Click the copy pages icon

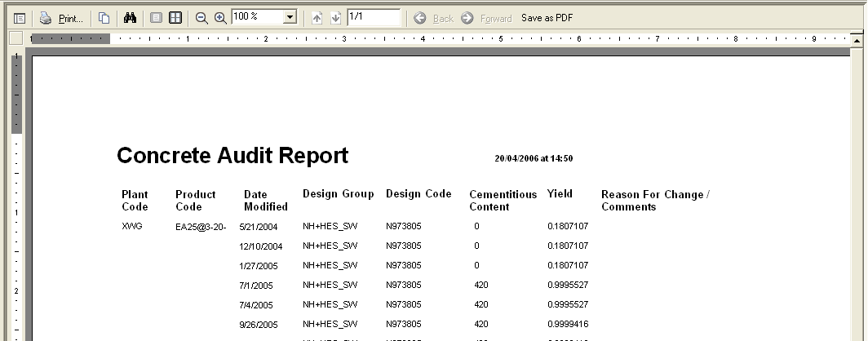(x=104, y=18)
